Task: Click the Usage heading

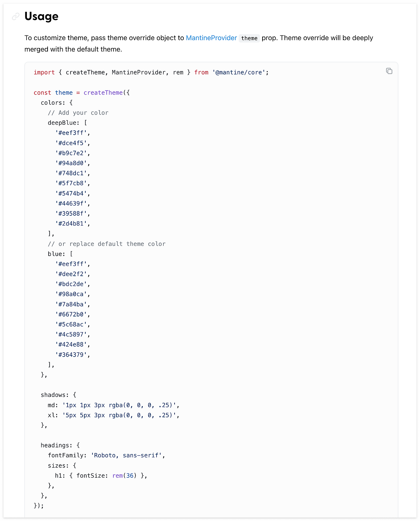Action: coord(41,16)
